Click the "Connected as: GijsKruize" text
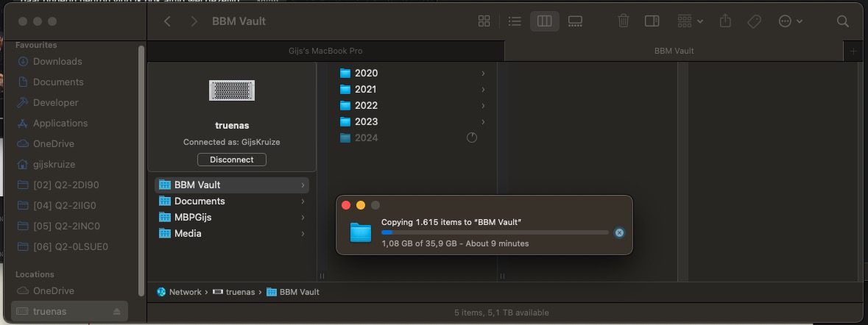This screenshot has width=868, height=325. (231, 142)
